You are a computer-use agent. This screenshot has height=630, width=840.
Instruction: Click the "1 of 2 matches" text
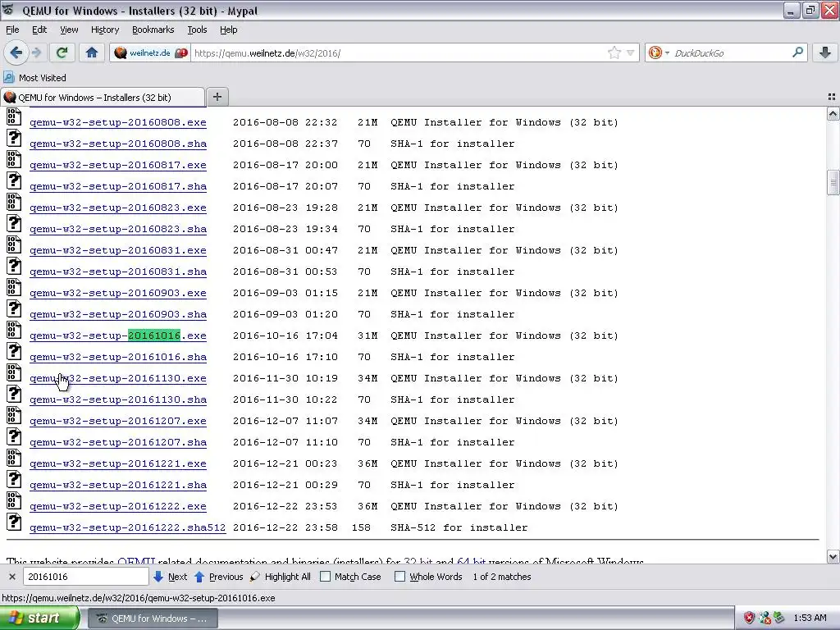tap(502, 577)
